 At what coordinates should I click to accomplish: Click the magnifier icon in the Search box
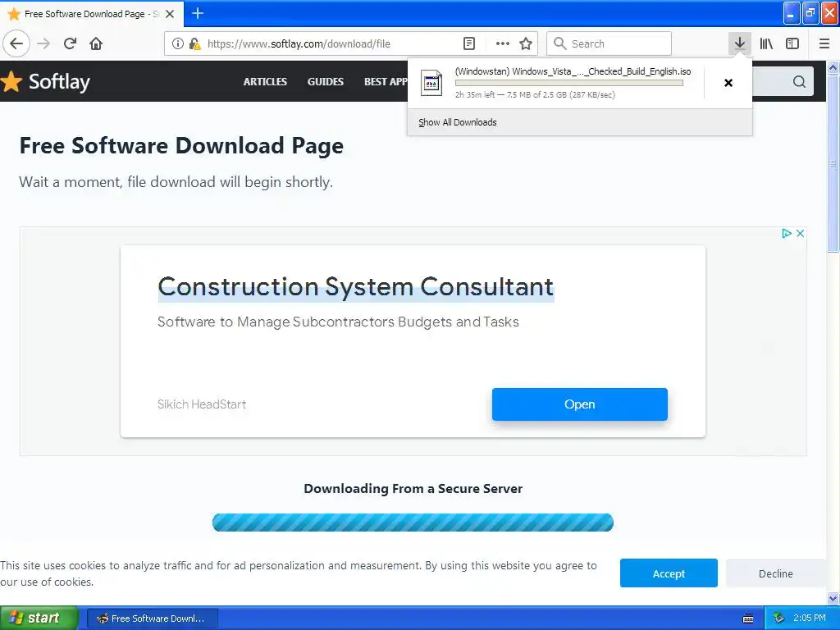pos(559,43)
